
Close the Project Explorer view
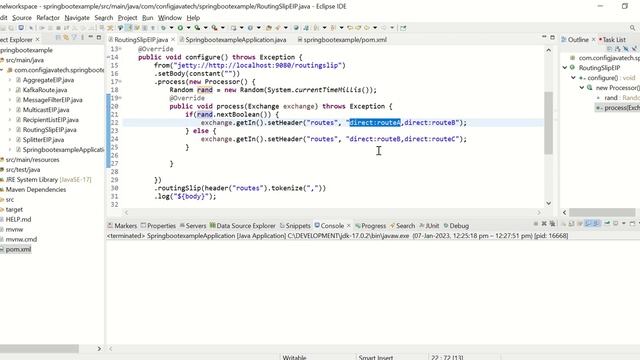[x=37, y=40]
